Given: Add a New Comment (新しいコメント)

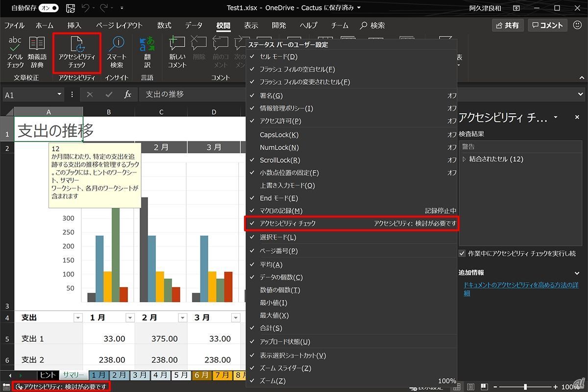Looking at the screenshot, I should [177, 52].
